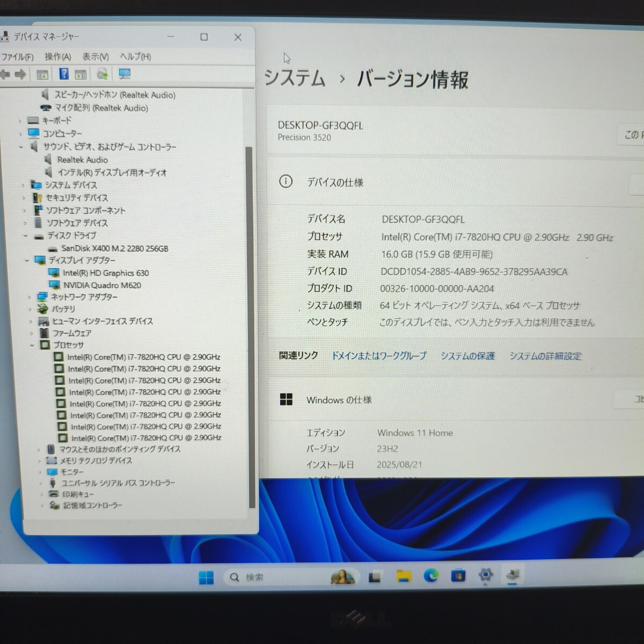
Task: Click システム breadcrumb in Settings
Action: (x=295, y=78)
